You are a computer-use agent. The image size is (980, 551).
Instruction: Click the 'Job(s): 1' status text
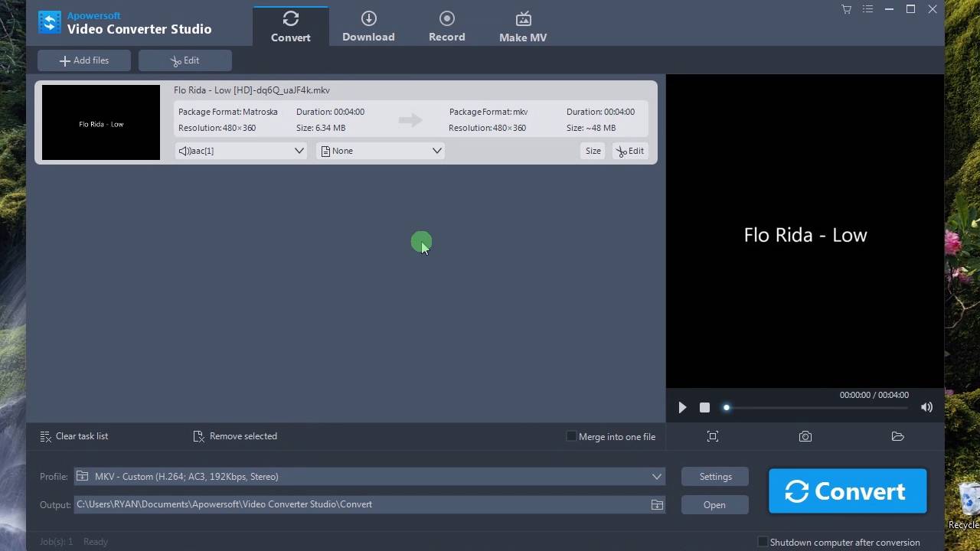tap(57, 542)
